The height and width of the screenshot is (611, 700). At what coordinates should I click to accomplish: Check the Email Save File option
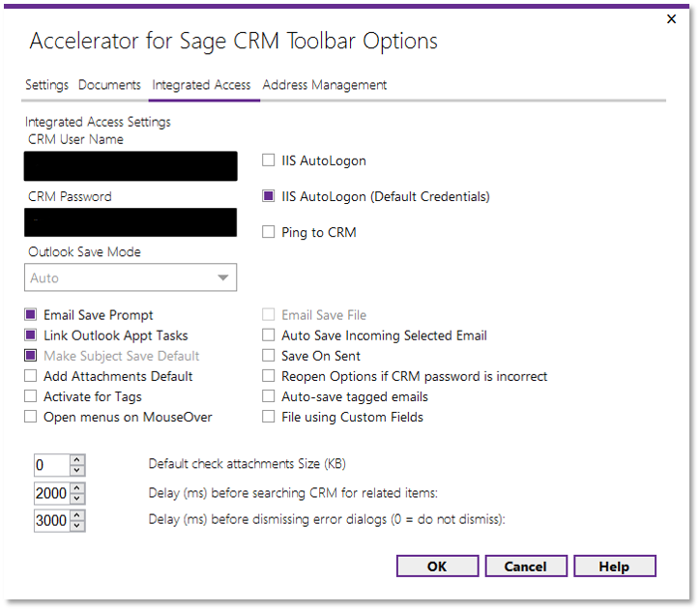269,314
